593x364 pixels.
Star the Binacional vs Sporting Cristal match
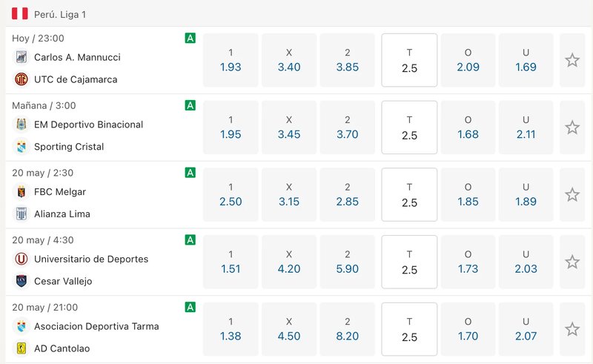[x=572, y=128]
